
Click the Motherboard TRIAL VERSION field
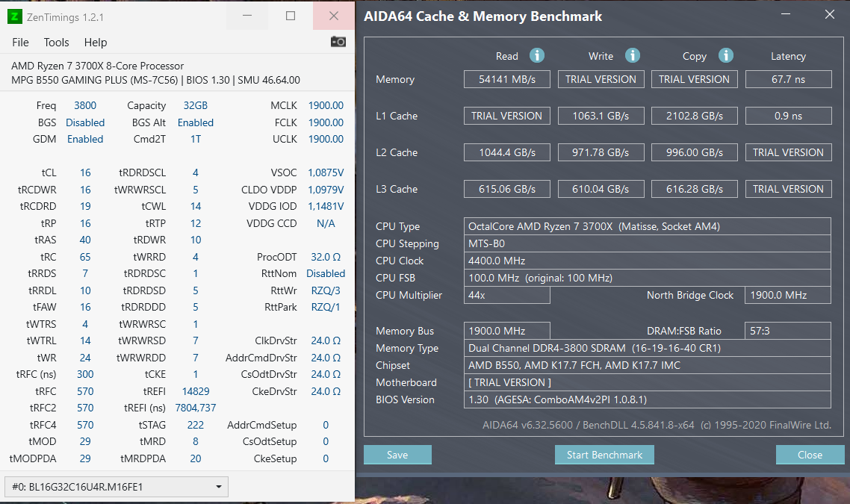tap(648, 382)
